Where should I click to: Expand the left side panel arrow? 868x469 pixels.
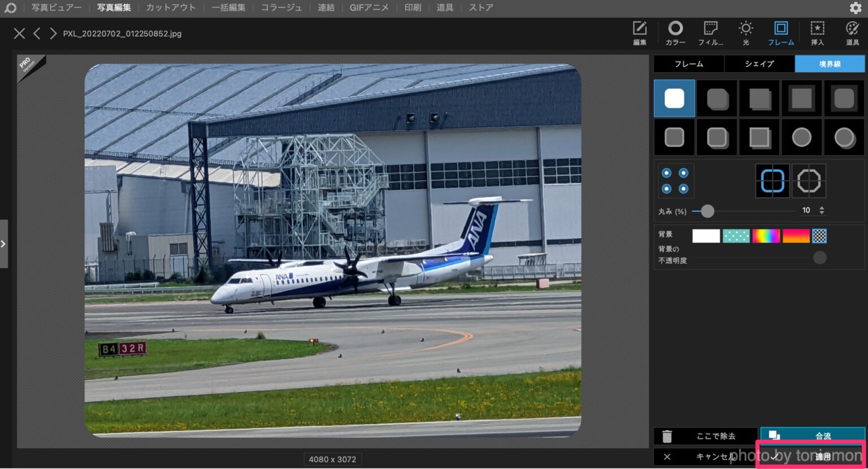(x=4, y=244)
